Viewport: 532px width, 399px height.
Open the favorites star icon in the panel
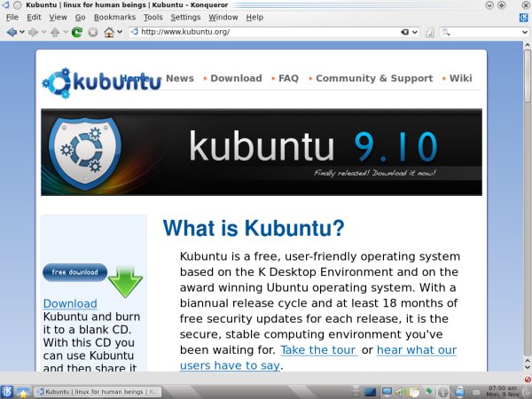[23, 393]
